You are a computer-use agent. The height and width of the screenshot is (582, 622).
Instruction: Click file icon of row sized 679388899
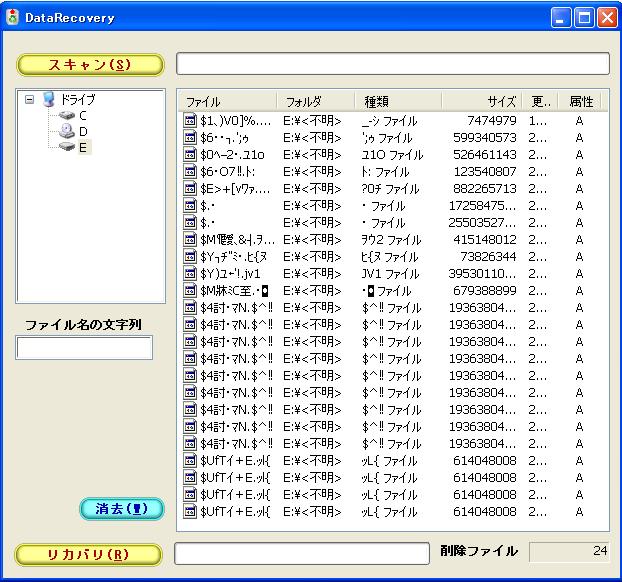tap(190, 291)
